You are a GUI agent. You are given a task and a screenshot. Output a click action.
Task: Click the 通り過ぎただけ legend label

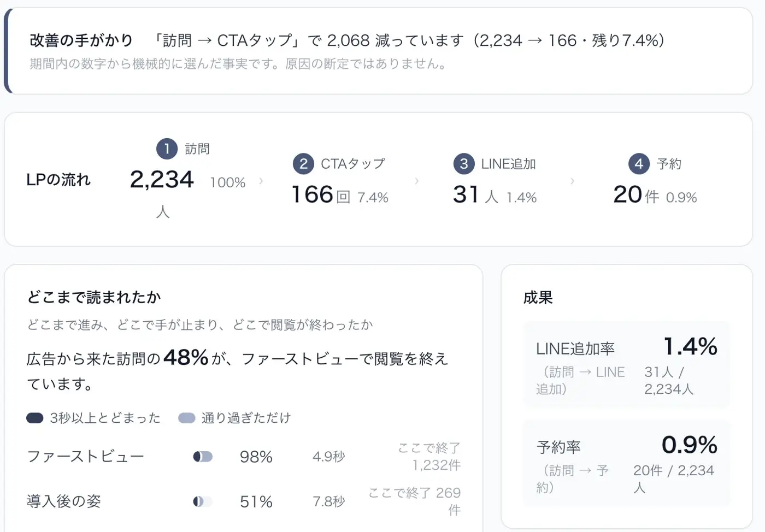point(246,418)
